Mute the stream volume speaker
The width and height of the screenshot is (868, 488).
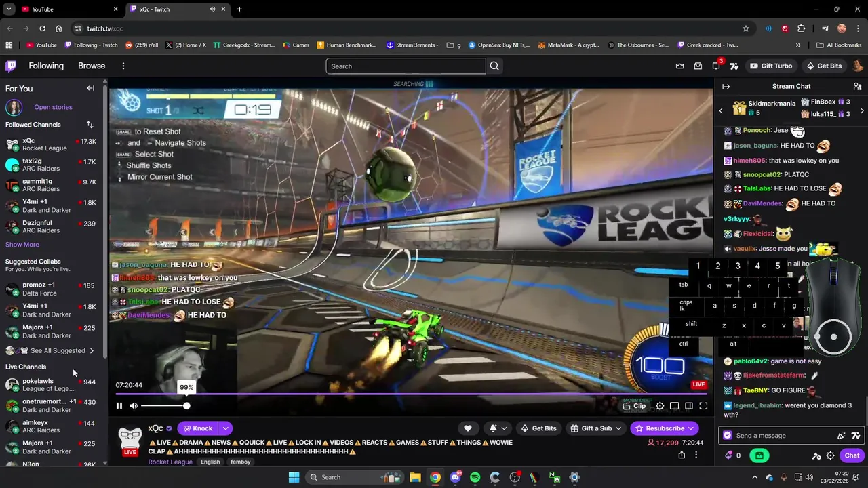coord(134,406)
